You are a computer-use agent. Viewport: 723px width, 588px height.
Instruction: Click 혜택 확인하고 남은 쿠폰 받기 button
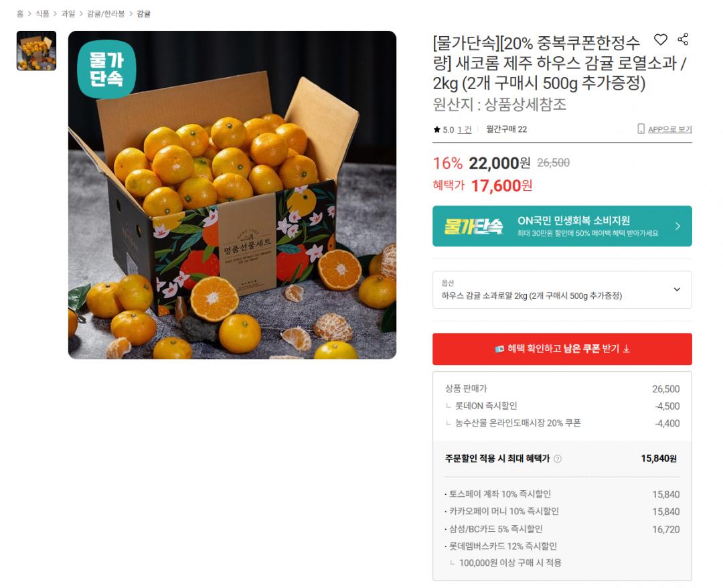[562, 349]
